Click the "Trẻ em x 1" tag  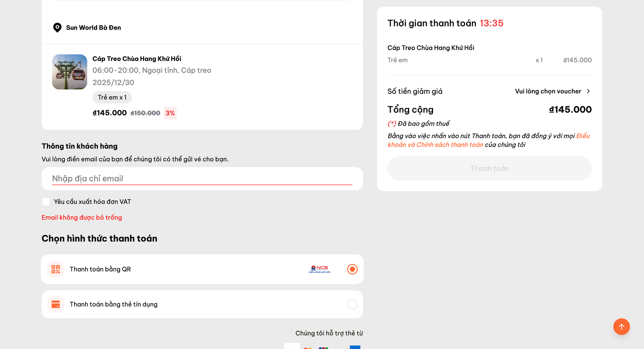112,97
